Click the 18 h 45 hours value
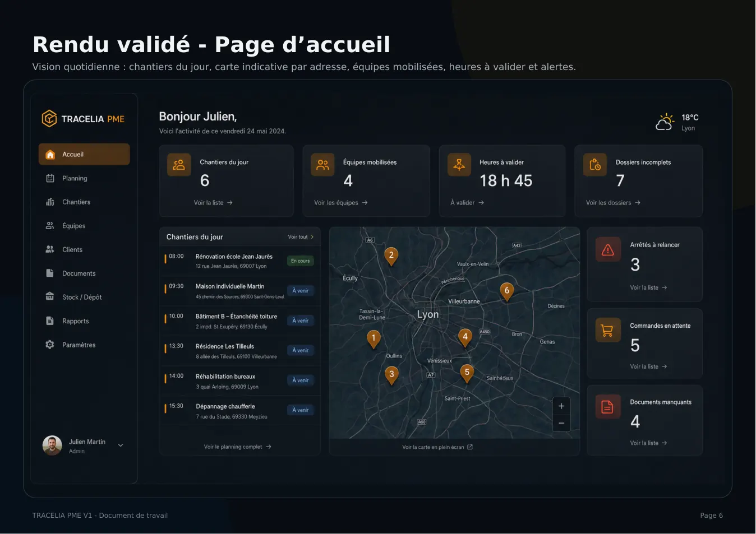 [x=506, y=180]
